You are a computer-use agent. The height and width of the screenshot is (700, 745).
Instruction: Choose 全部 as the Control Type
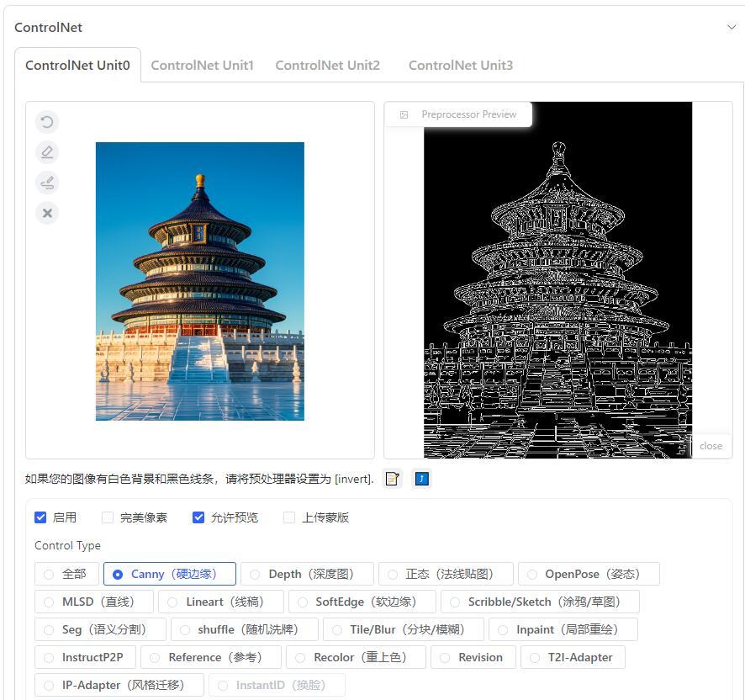point(48,574)
